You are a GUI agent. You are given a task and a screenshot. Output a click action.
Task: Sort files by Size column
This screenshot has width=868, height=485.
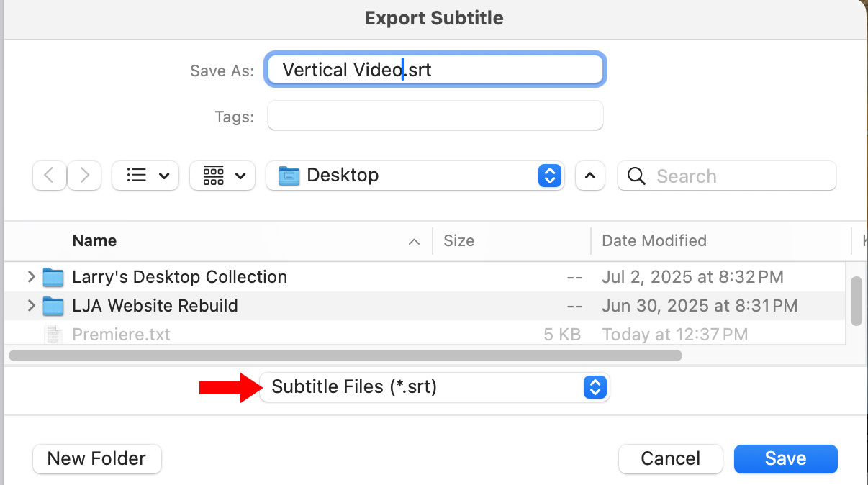(459, 240)
